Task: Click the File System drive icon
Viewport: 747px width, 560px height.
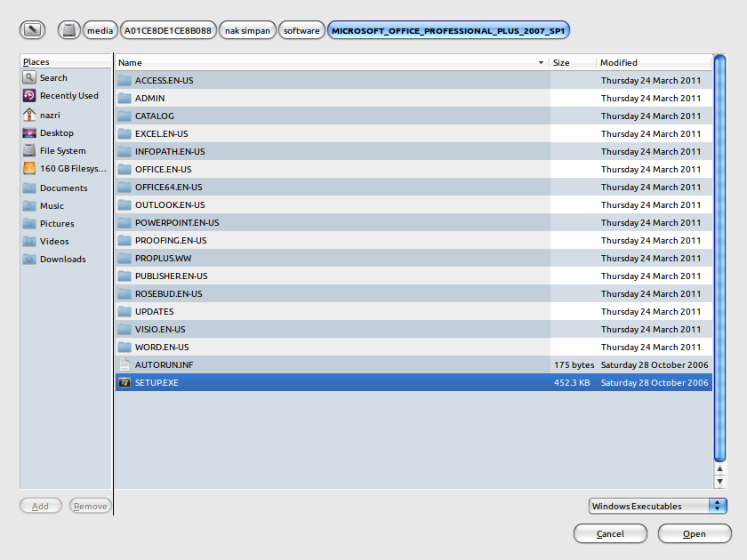Action: pyautogui.click(x=29, y=150)
